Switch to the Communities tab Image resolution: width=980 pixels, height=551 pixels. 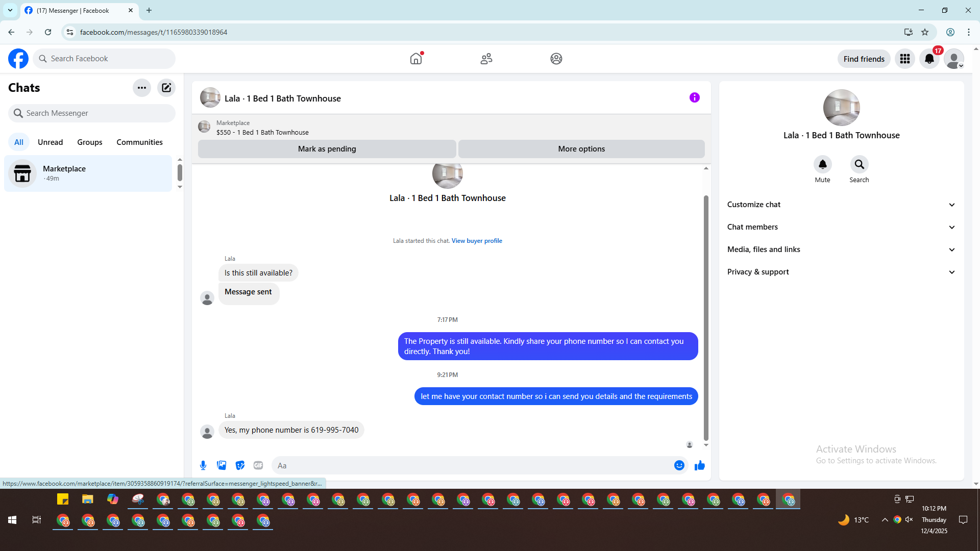click(x=139, y=142)
